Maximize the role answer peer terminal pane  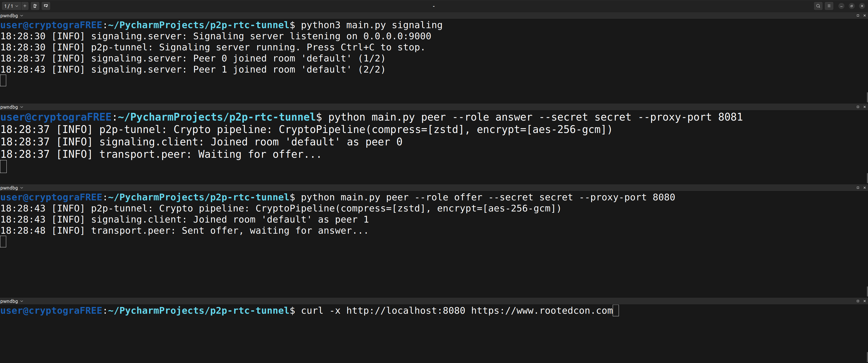(x=858, y=107)
